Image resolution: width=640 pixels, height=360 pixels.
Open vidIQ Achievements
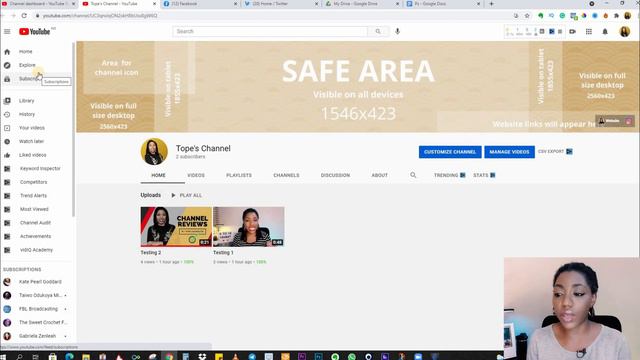click(x=37, y=236)
